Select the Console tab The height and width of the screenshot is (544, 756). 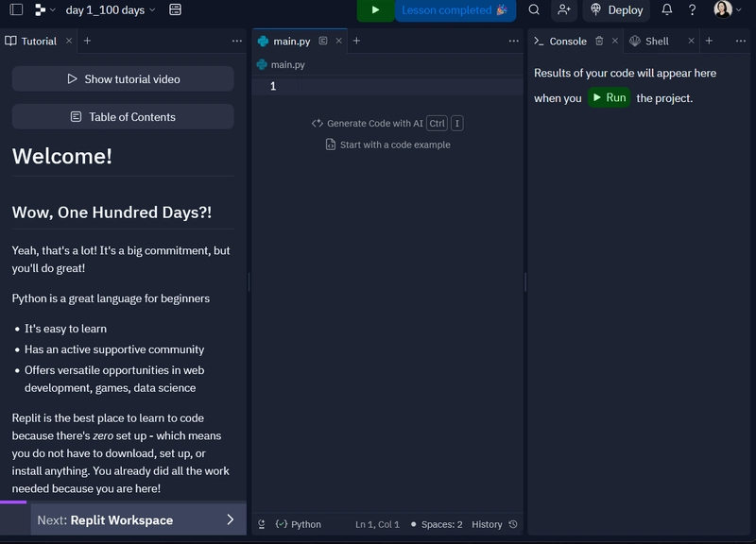(560, 41)
